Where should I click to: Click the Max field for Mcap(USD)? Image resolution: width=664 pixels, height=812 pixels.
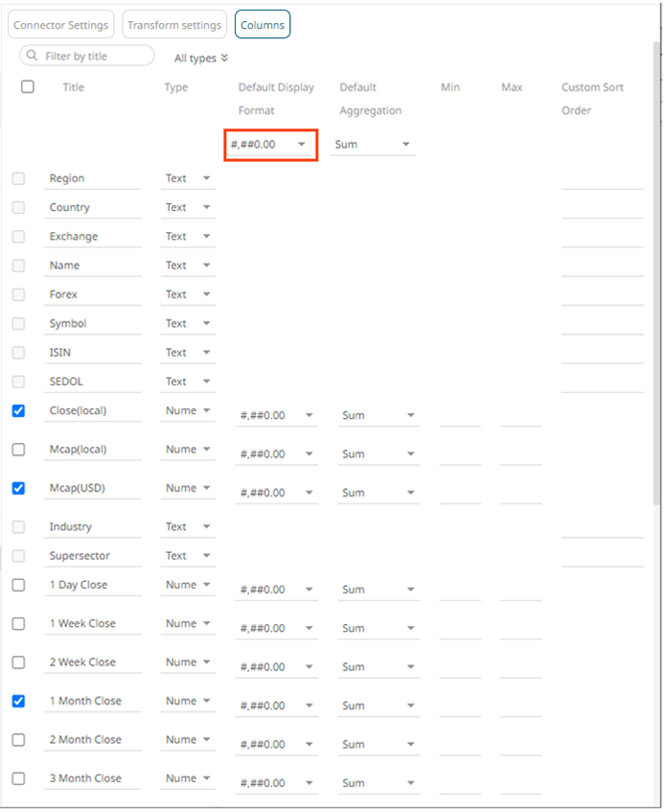pyautogui.click(x=520, y=492)
